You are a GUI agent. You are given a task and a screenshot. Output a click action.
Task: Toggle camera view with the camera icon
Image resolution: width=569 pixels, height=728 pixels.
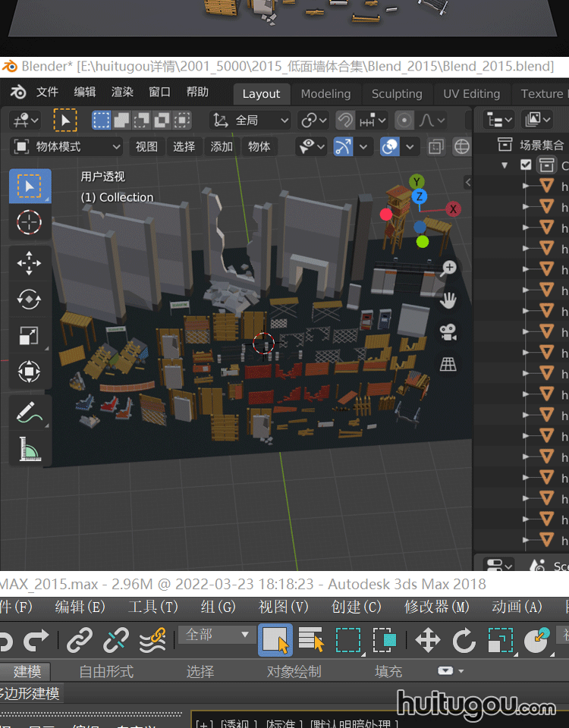click(x=448, y=332)
